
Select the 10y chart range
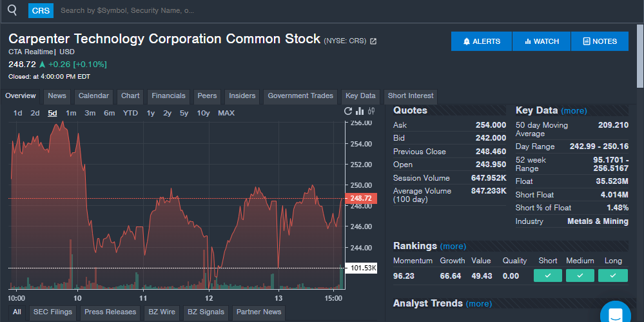pyautogui.click(x=203, y=113)
